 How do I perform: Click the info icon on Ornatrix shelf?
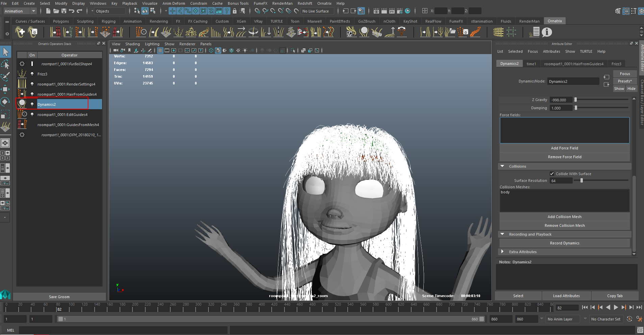(x=546, y=32)
